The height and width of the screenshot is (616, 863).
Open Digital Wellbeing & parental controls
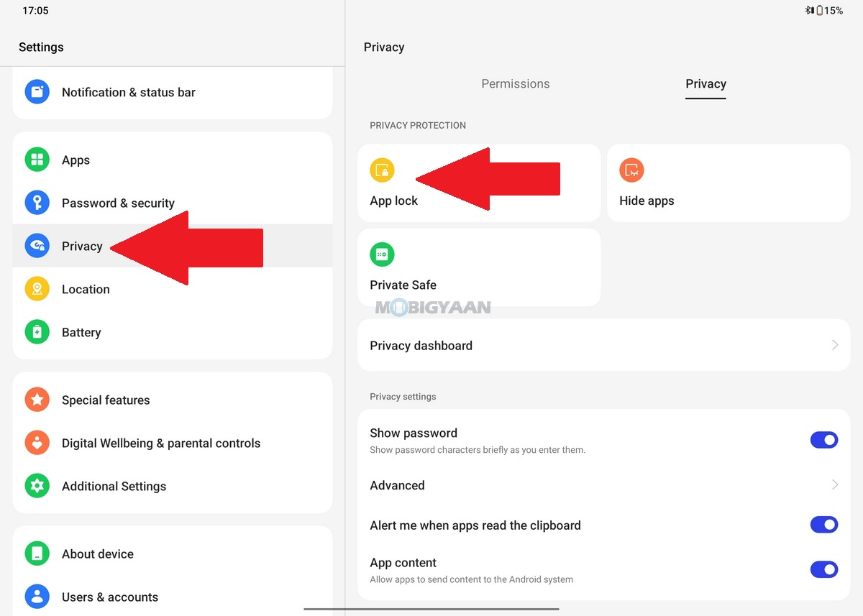coord(161,443)
